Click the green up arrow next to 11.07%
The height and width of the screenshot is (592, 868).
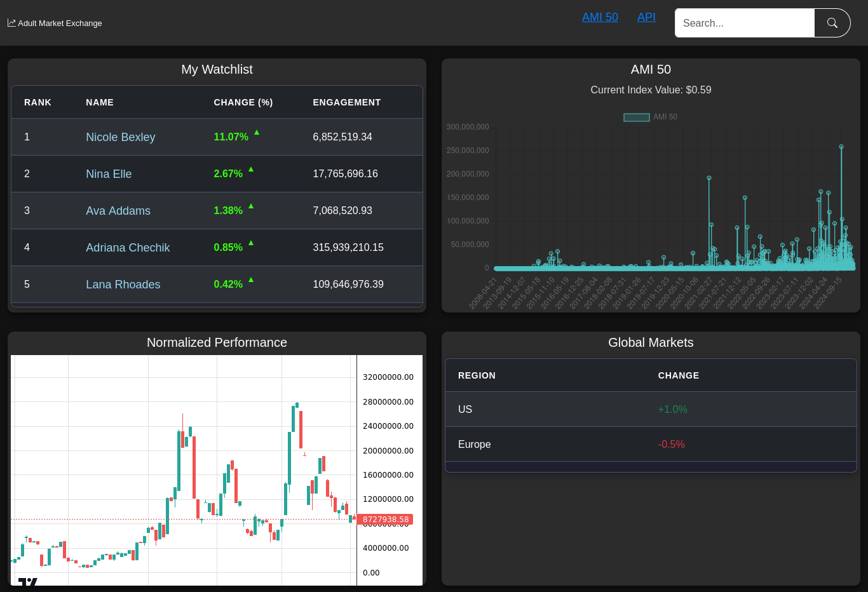(257, 132)
